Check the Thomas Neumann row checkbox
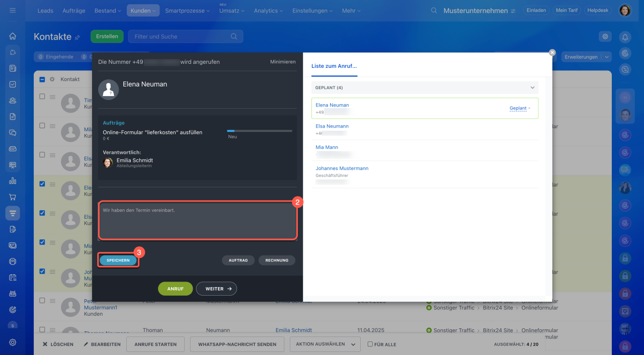Screen dimensions: 644x355 (42, 330)
